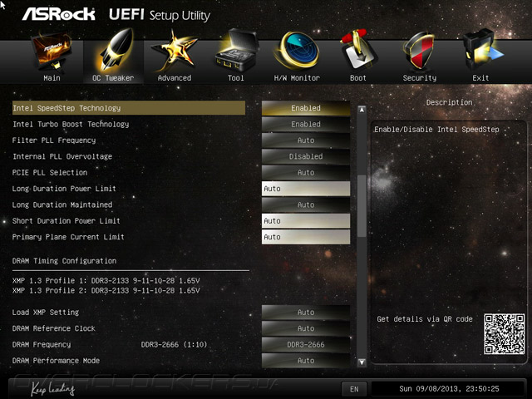The image size is (532, 399).
Task: Select the Intel Turbo Boost Technology label
Action: [x=71, y=124]
